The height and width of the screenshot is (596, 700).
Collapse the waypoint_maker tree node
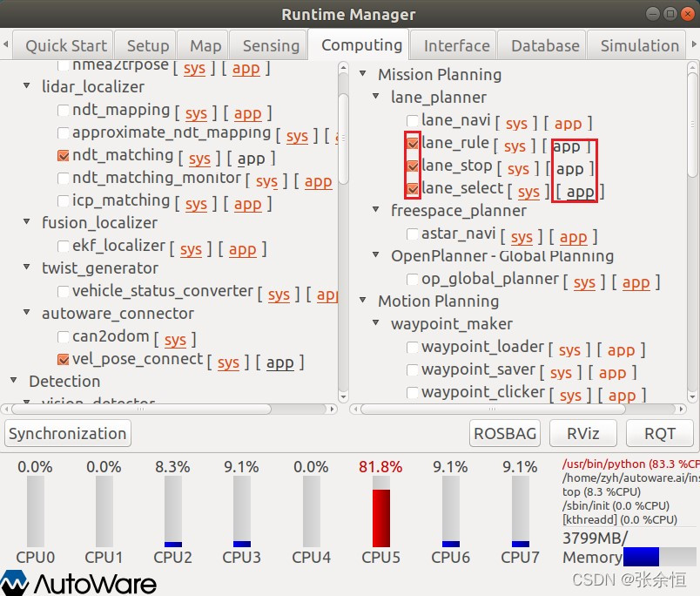click(x=376, y=322)
